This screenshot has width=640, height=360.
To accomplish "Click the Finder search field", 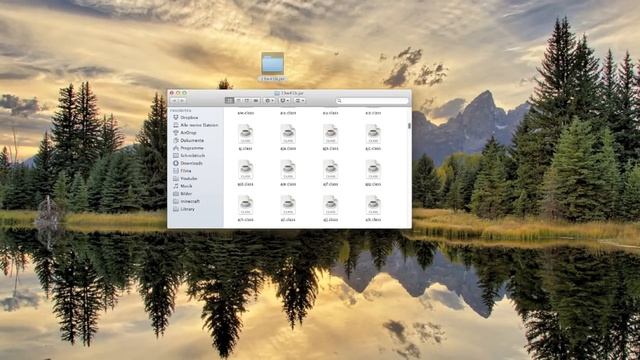I will point(372,100).
